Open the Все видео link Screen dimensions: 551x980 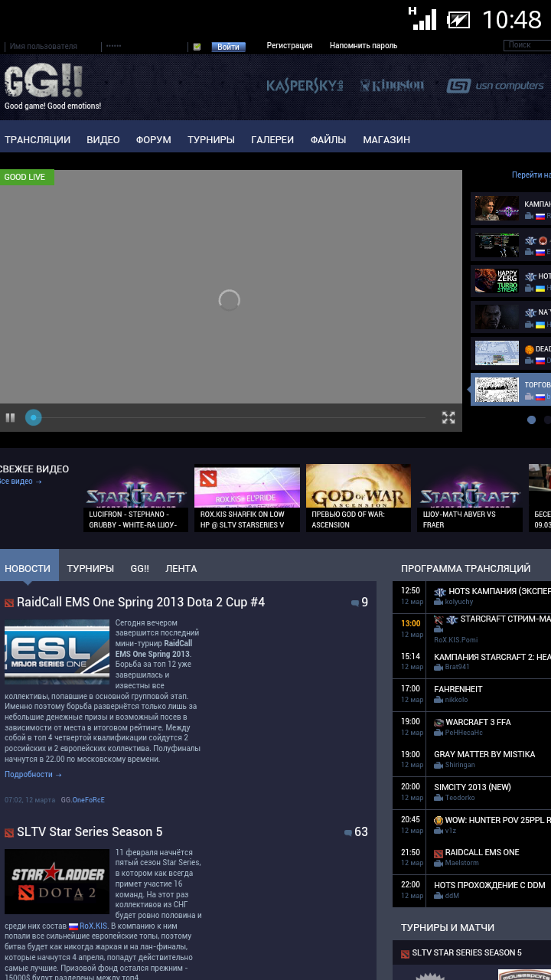point(21,482)
